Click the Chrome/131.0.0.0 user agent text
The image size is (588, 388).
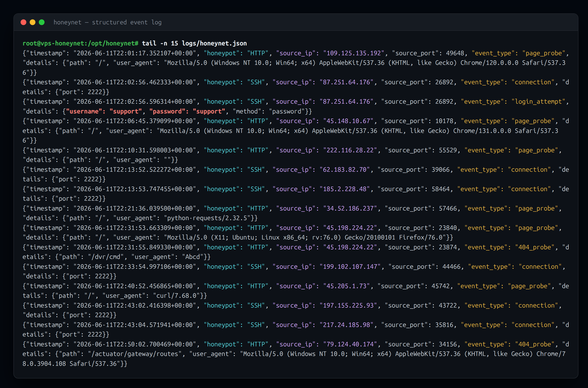click(x=482, y=131)
